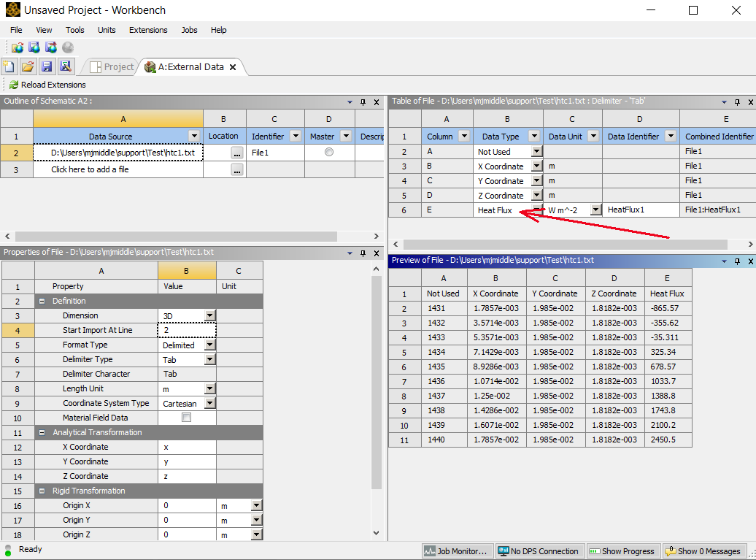Open a project using the folder icon
This screenshot has width=756, height=560.
(x=28, y=66)
